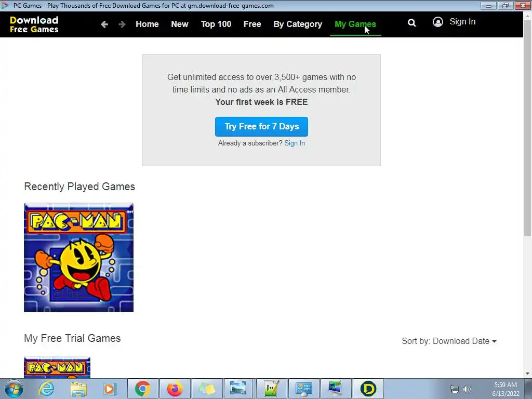The image size is (532, 399).
Task: Close the PC Games window
Action: [523, 5]
